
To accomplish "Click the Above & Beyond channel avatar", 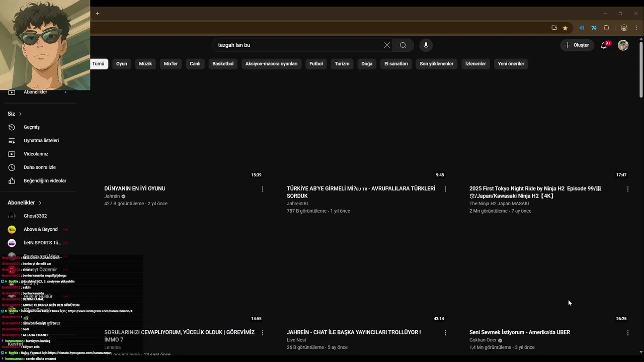I will pos(12,229).
